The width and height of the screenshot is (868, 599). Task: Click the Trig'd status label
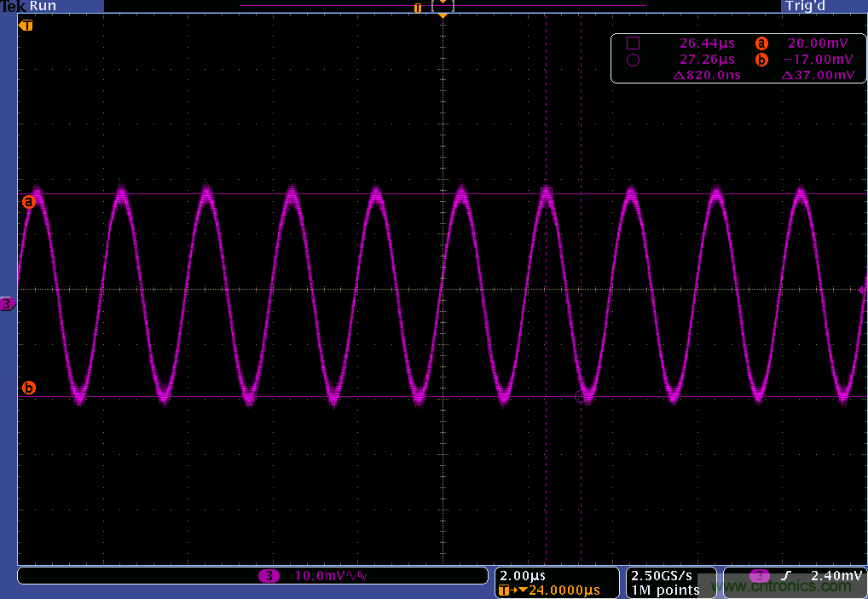[x=807, y=6]
